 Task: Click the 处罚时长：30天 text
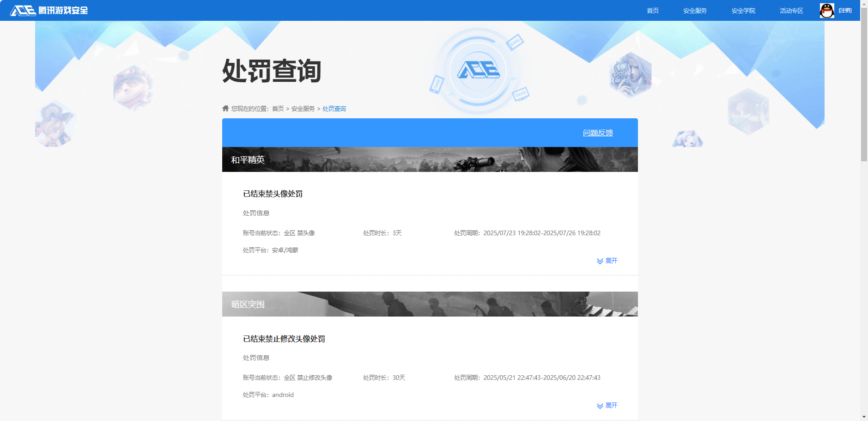coord(384,378)
